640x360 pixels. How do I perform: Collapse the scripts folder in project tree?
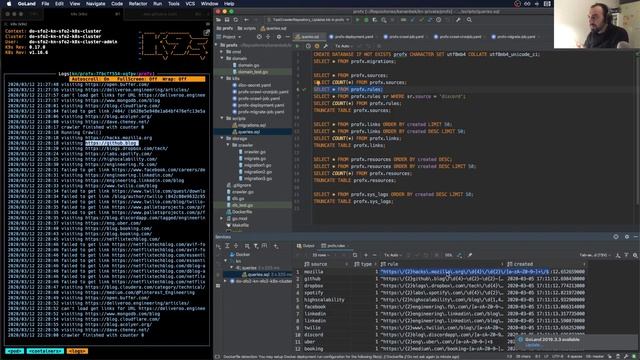tap(222, 118)
